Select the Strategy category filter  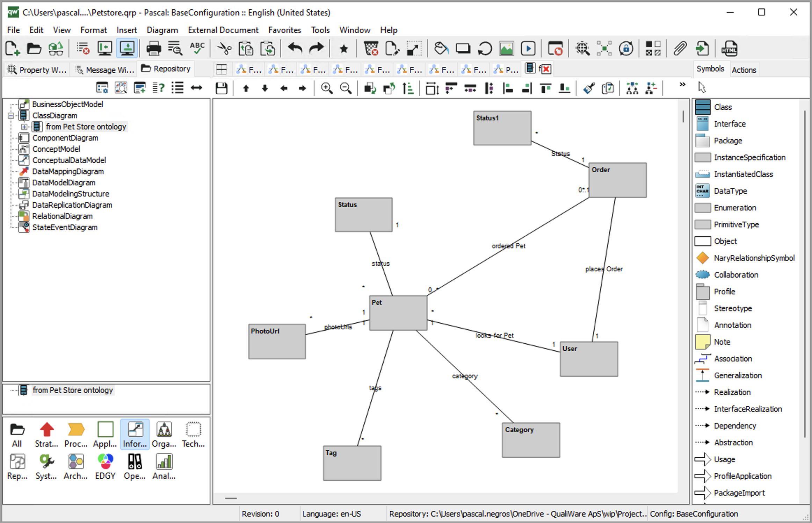click(46, 435)
